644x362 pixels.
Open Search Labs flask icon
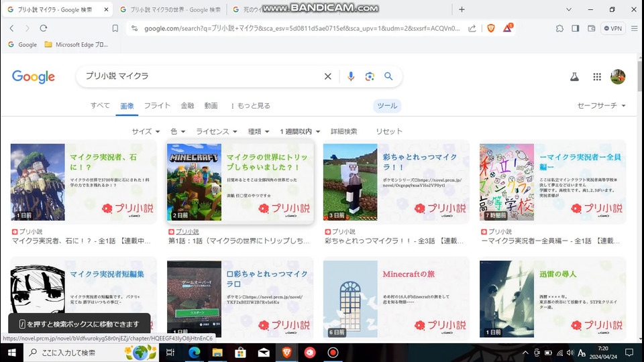574,76
